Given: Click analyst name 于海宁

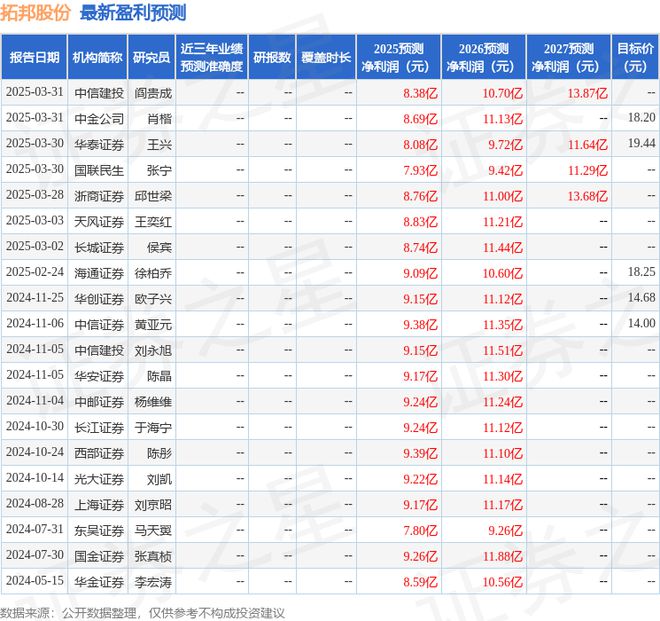Looking at the screenshot, I should [153, 427].
